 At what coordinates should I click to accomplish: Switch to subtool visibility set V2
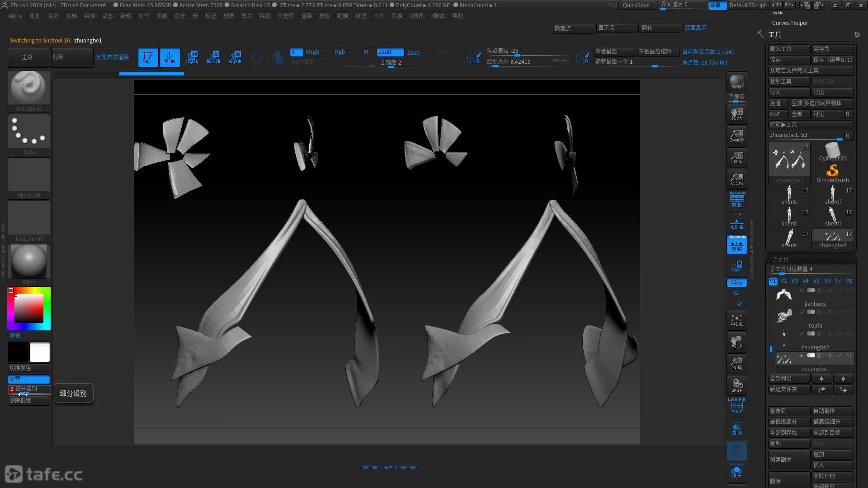(x=783, y=281)
